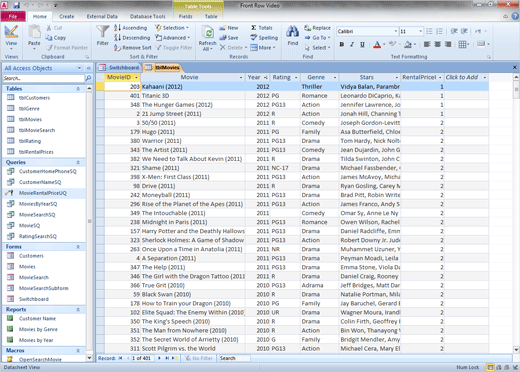Click the alternate row color button

click(x=481, y=44)
